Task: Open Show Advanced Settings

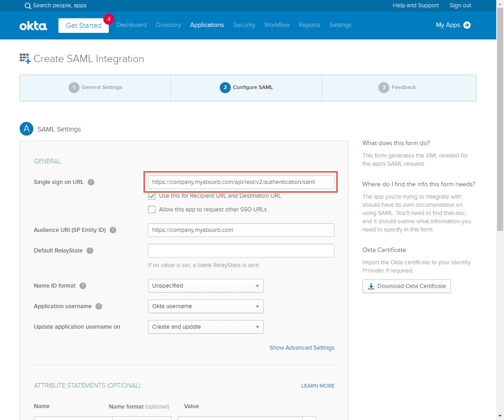Action: point(302,347)
